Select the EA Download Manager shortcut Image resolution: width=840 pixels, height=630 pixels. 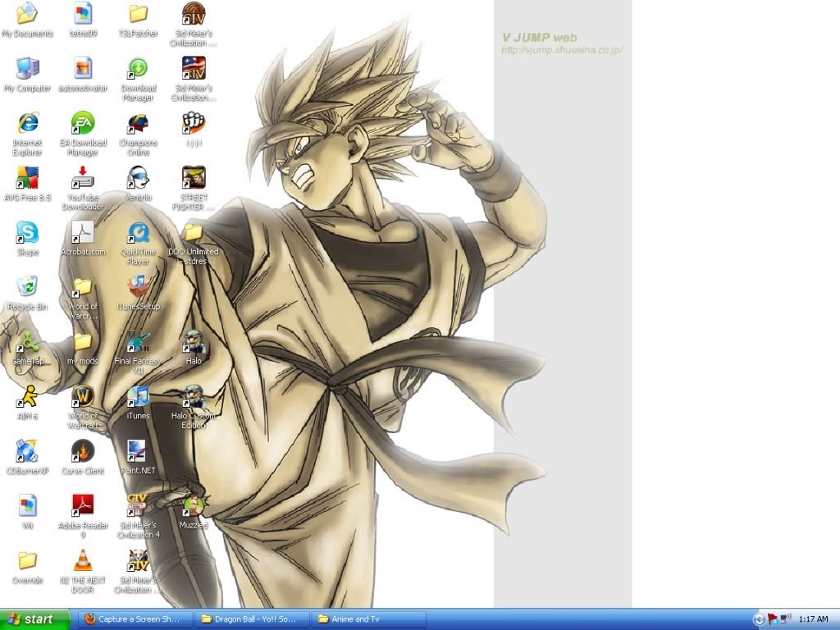[x=83, y=123]
